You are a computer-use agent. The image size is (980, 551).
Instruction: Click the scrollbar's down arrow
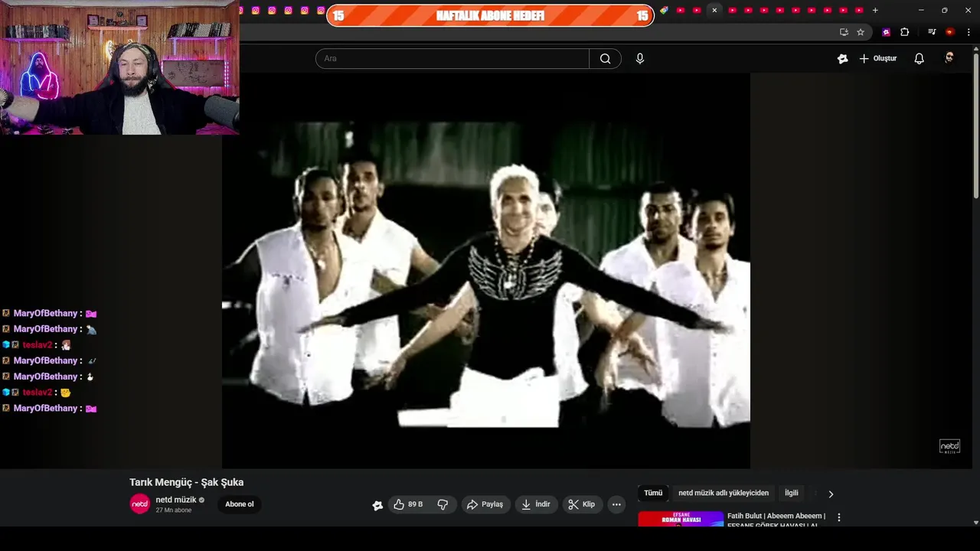(975, 523)
